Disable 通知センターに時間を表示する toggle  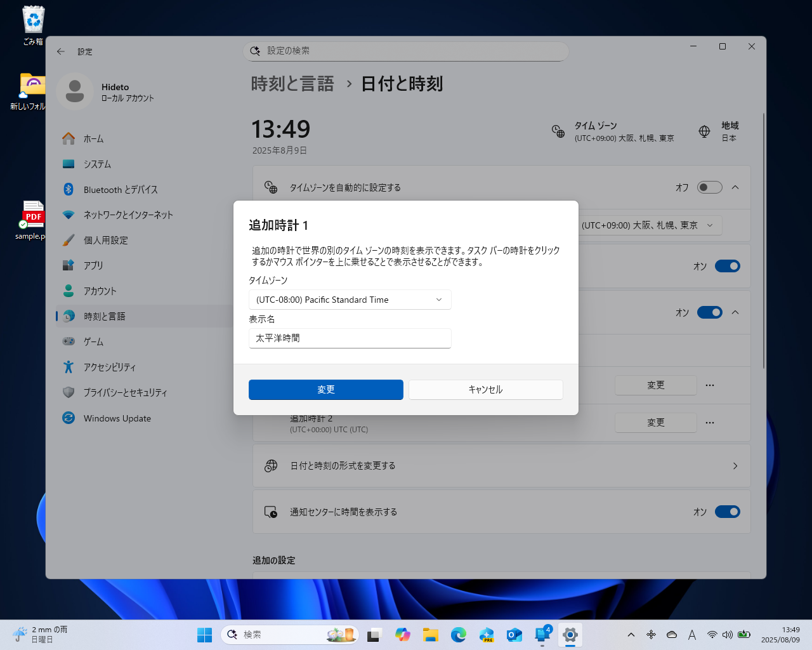pos(727,512)
